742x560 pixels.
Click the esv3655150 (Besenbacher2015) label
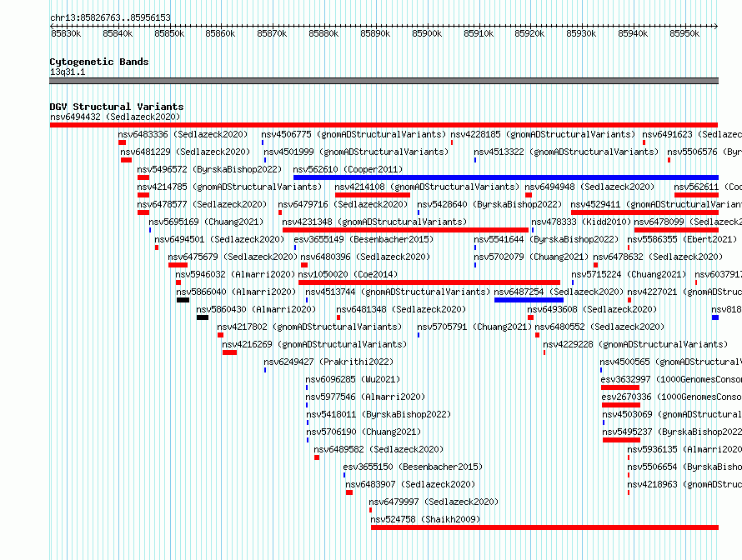pyautogui.click(x=414, y=467)
